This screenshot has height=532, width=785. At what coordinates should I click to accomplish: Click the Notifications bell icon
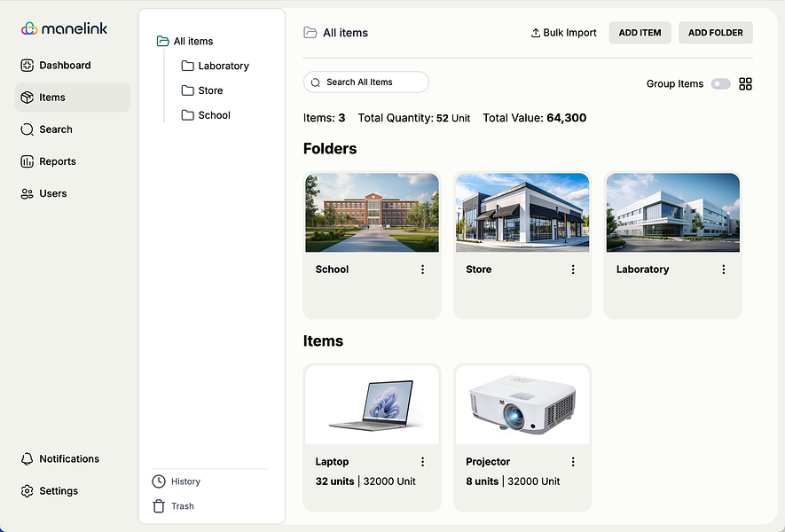point(27,459)
